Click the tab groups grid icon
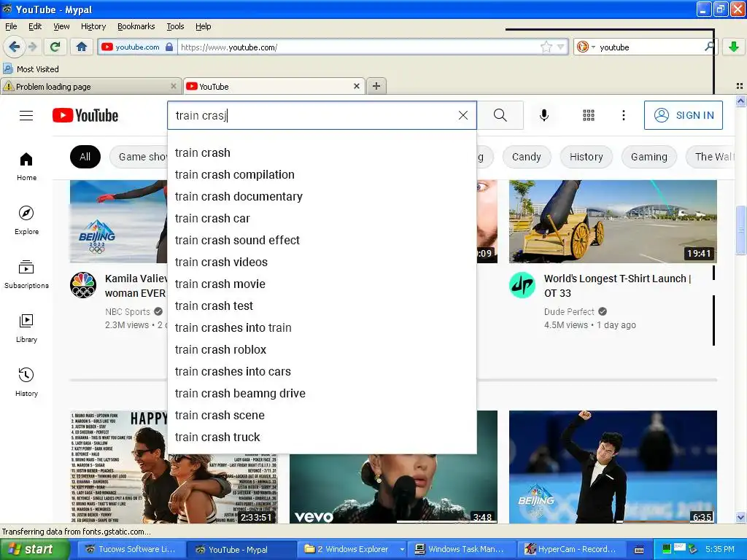This screenshot has width=747, height=560. click(740, 86)
